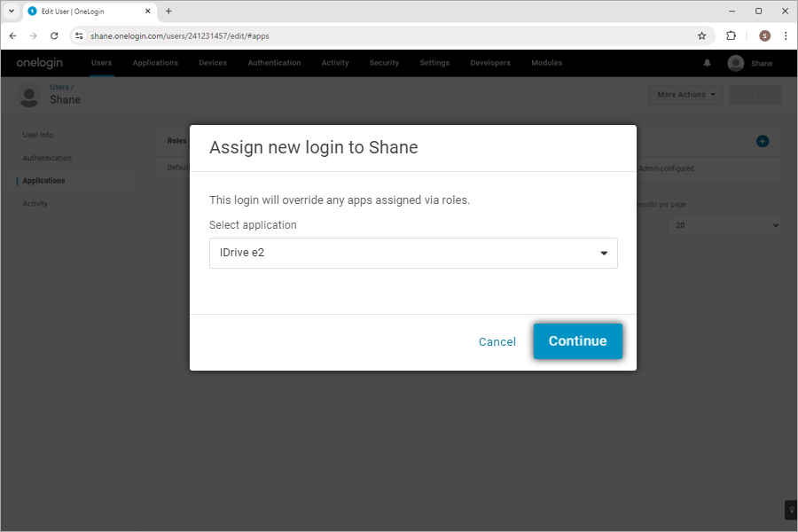Select User Info in the sidebar
Viewport: 798px width, 532px height.
pyautogui.click(x=37, y=135)
